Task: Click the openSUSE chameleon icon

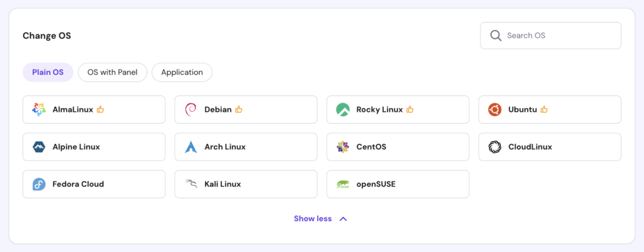Action: [x=343, y=184]
